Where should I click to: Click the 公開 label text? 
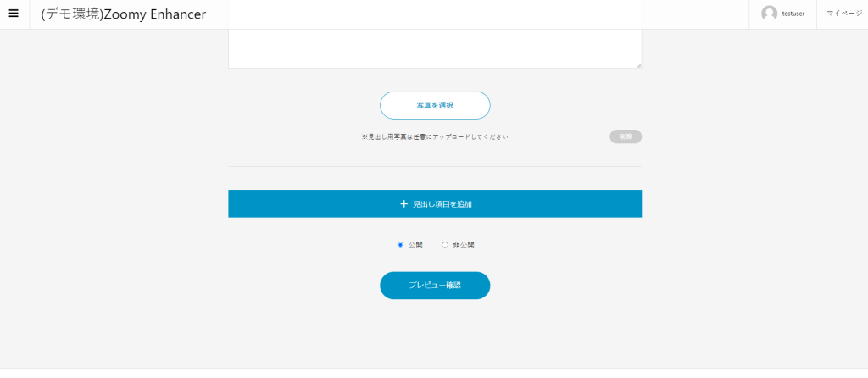415,245
